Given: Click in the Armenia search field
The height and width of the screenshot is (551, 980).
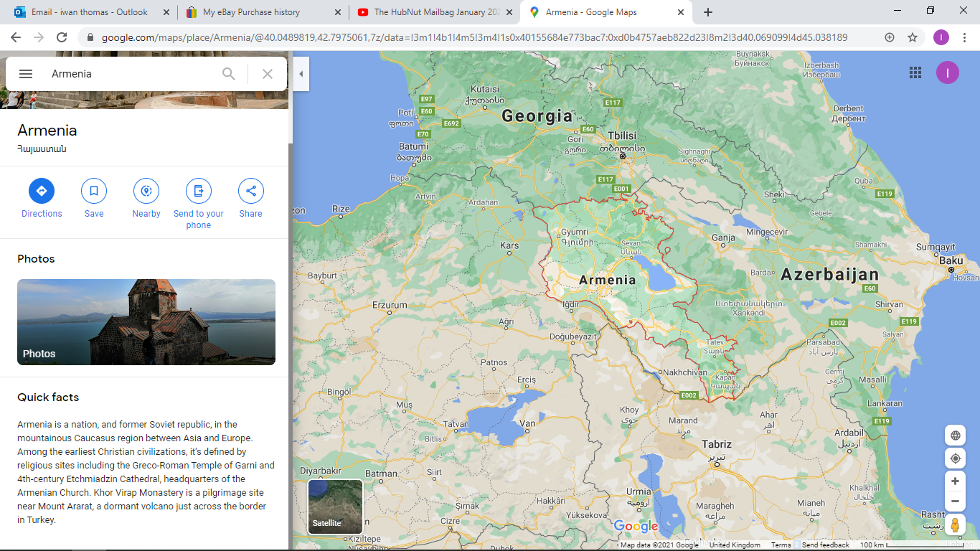Looking at the screenshot, I should [x=133, y=74].
